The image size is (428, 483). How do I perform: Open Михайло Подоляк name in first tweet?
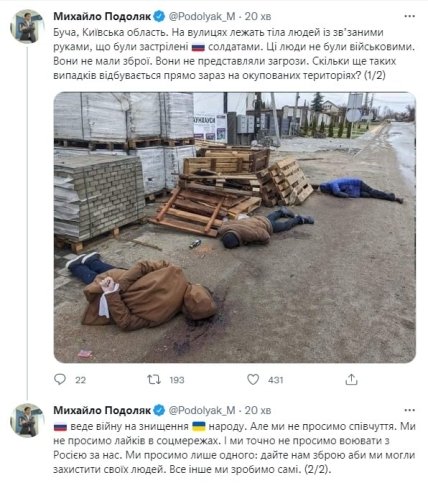point(102,16)
